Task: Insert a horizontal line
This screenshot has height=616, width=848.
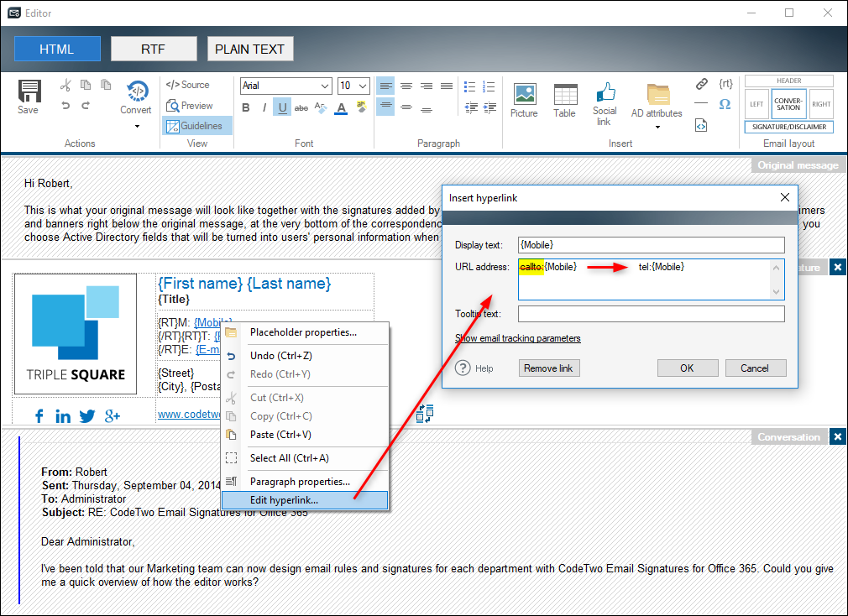Action: pos(701,102)
